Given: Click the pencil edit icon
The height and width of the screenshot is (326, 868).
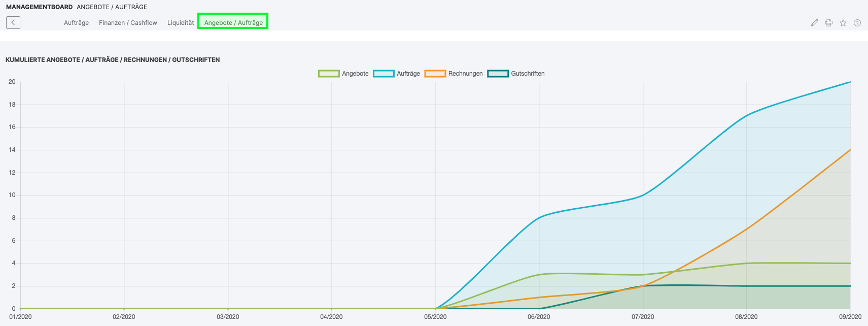Looking at the screenshot, I should (814, 23).
